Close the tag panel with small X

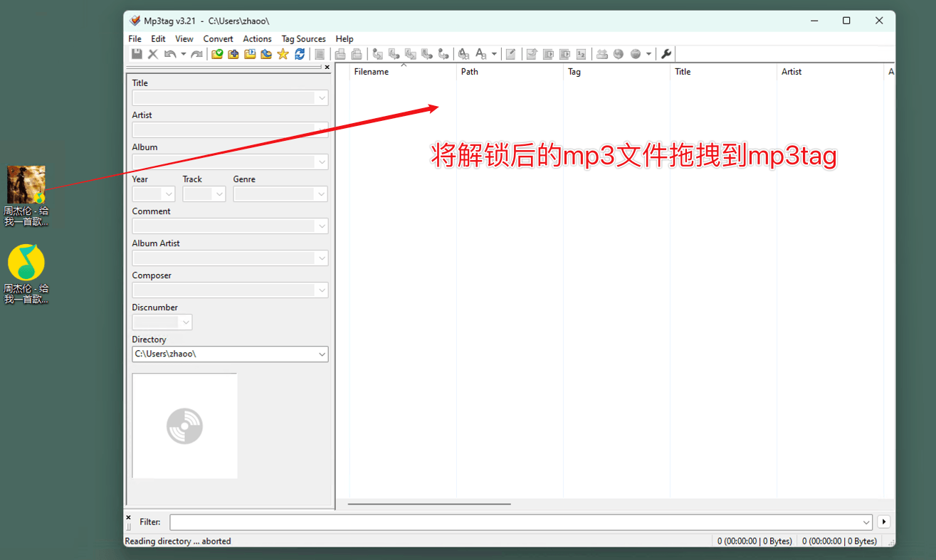click(x=327, y=68)
